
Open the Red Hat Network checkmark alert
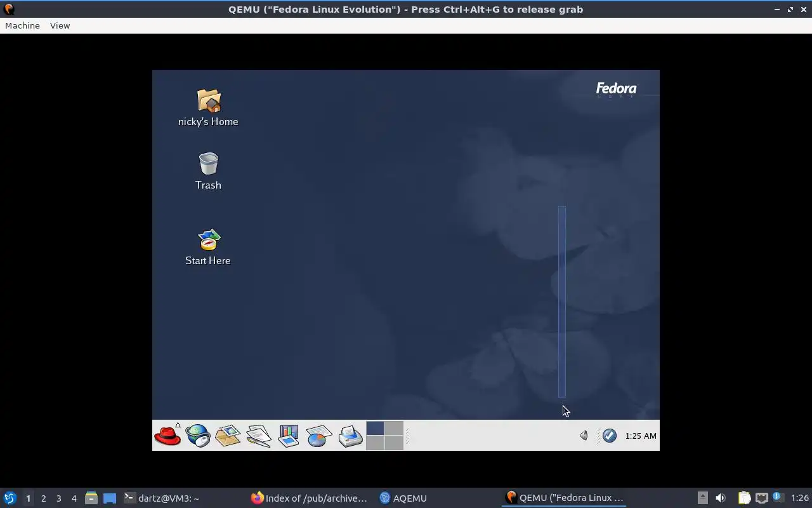point(610,436)
